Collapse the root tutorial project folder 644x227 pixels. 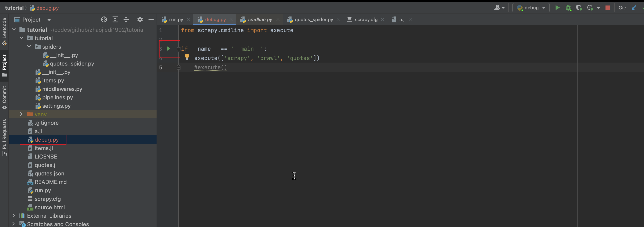coord(14,29)
